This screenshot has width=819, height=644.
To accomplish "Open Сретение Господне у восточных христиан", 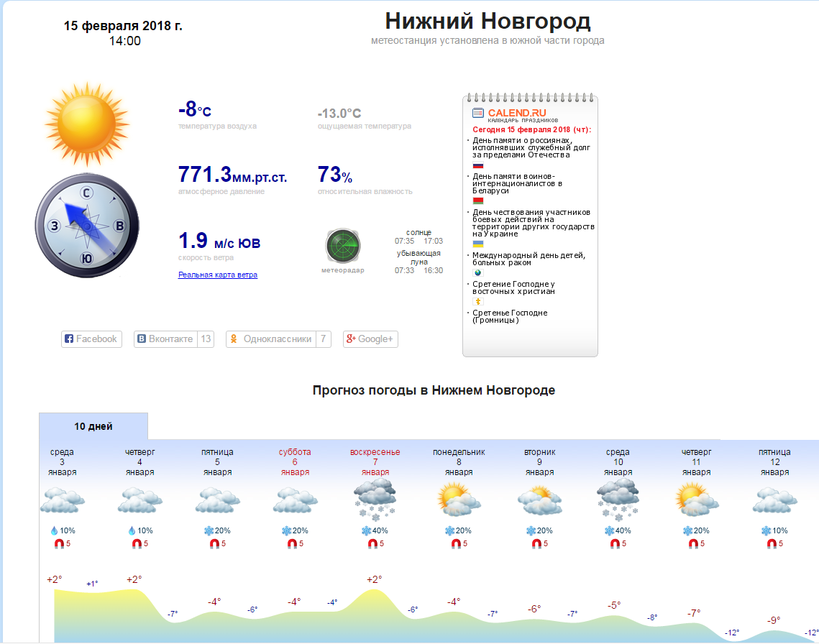I will pyautogui.click(x=513, y=287).
